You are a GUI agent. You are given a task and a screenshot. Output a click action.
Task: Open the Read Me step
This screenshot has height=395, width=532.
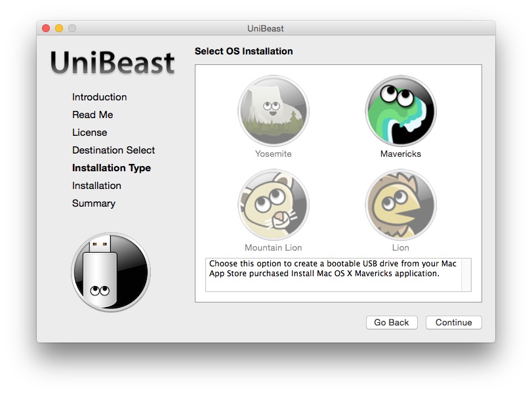[92, 115]
